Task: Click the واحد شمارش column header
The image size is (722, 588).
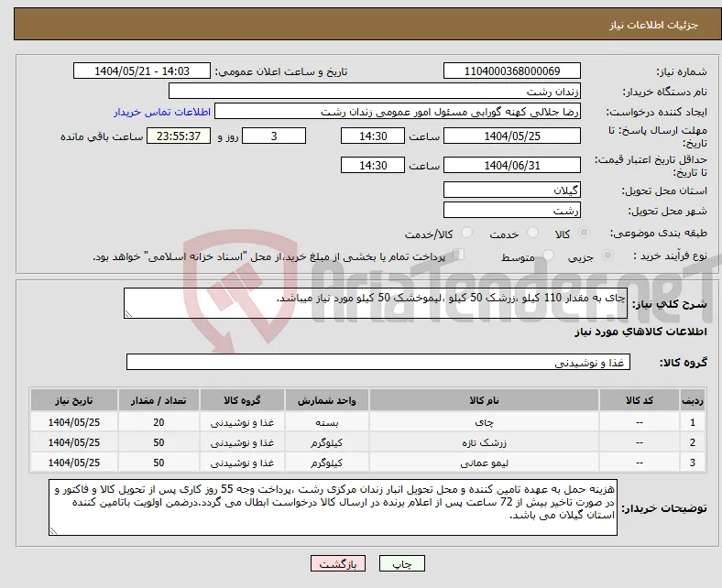Action: 326,400
